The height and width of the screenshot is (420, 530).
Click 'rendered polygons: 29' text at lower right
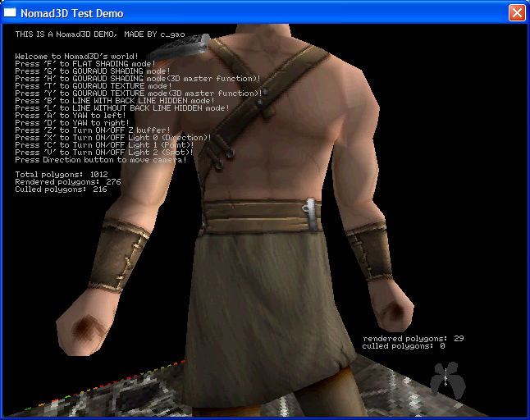click(x=413, y=338)
